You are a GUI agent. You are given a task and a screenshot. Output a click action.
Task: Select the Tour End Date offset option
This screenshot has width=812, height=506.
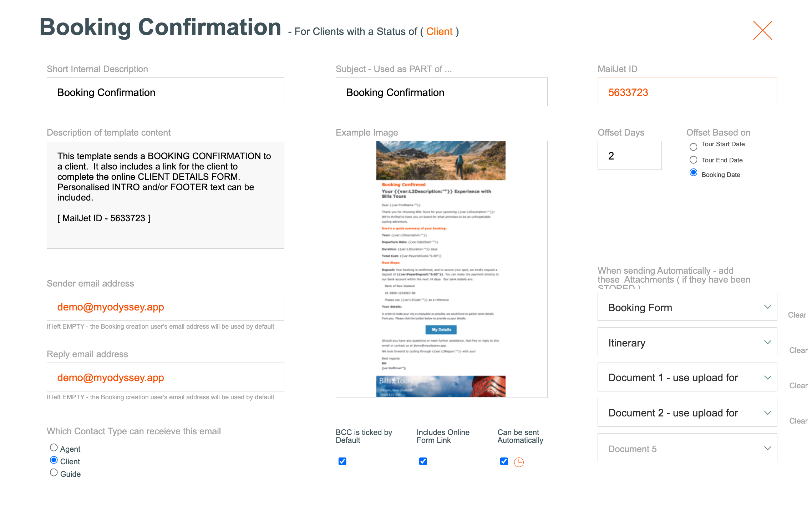pos(693,160)
